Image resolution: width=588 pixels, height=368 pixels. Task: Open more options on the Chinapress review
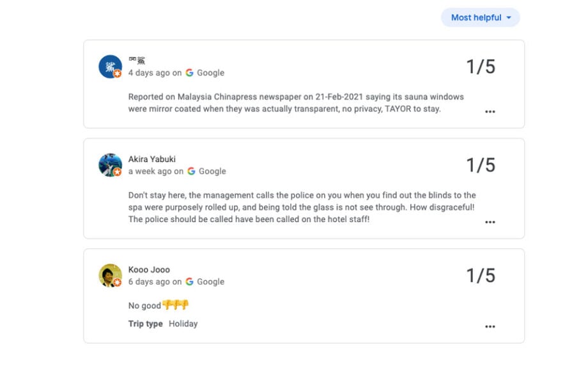pos(490,111)
